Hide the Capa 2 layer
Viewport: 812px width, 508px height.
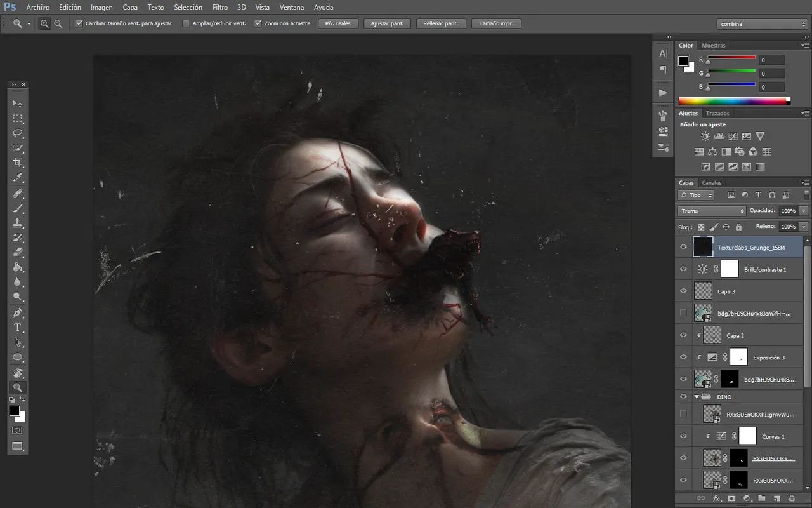click(x=683, y=335)
